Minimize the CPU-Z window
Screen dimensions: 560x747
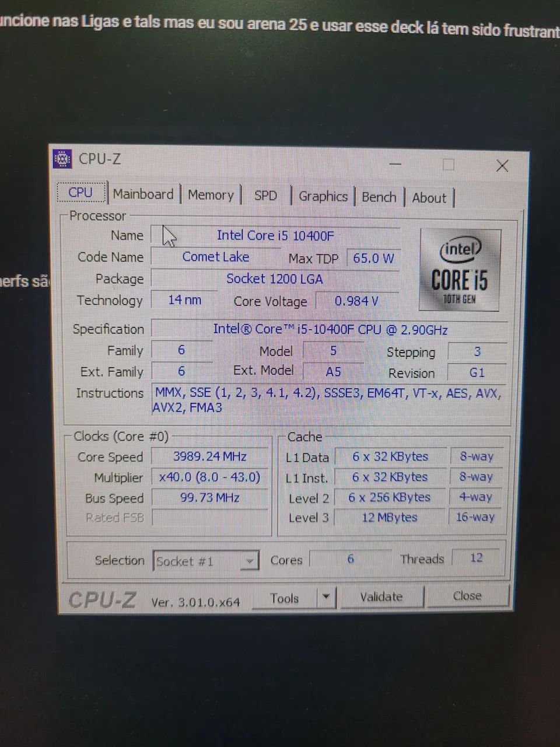point(395,164)
